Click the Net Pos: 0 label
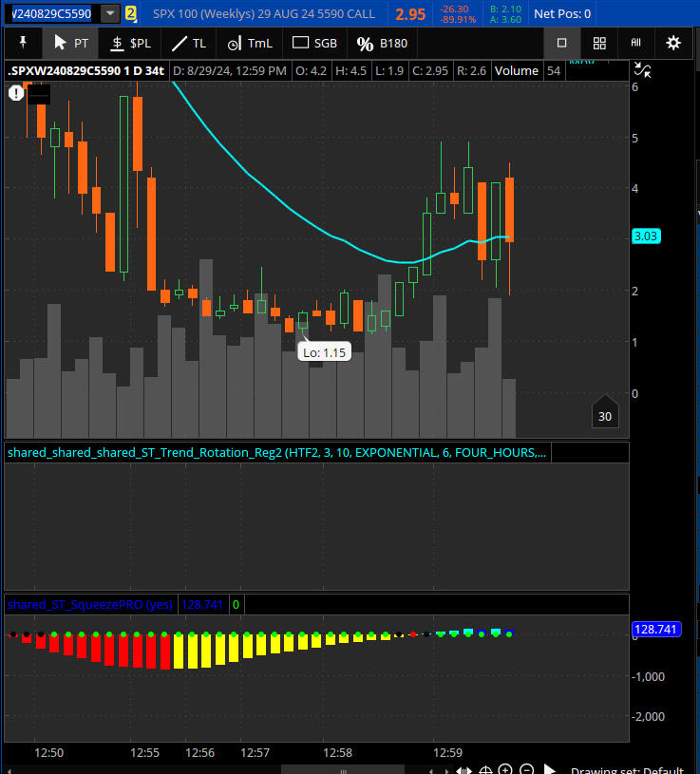This screenshot has width=700, height=774. point(561,14)
